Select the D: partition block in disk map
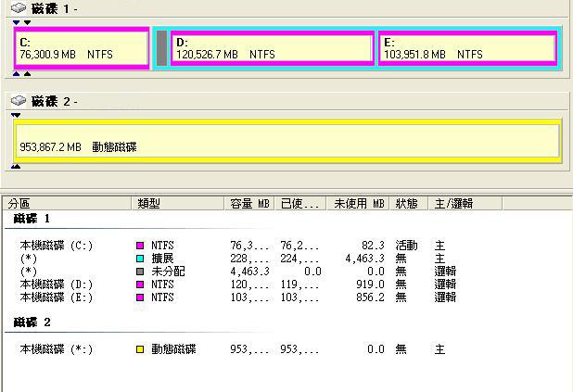This screenshot has width=573, height=392. pos(273,48)
